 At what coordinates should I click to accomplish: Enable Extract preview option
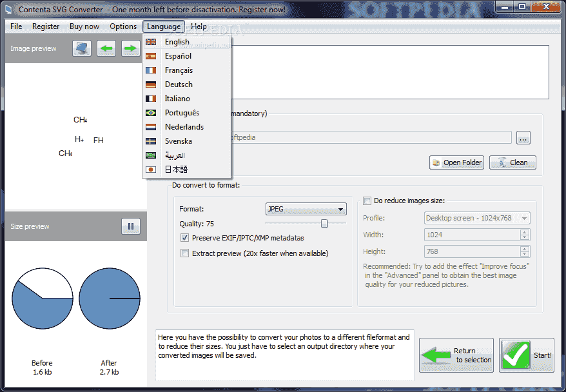(185, 253)
